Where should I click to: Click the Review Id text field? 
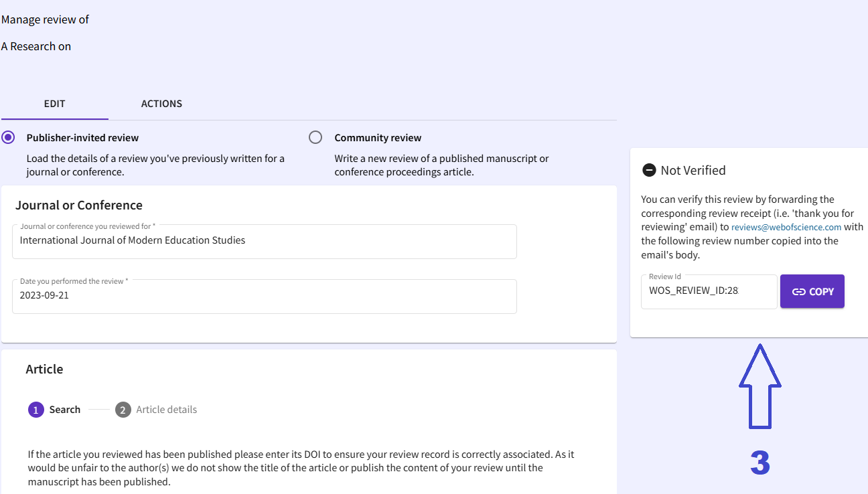pos(709,292)
